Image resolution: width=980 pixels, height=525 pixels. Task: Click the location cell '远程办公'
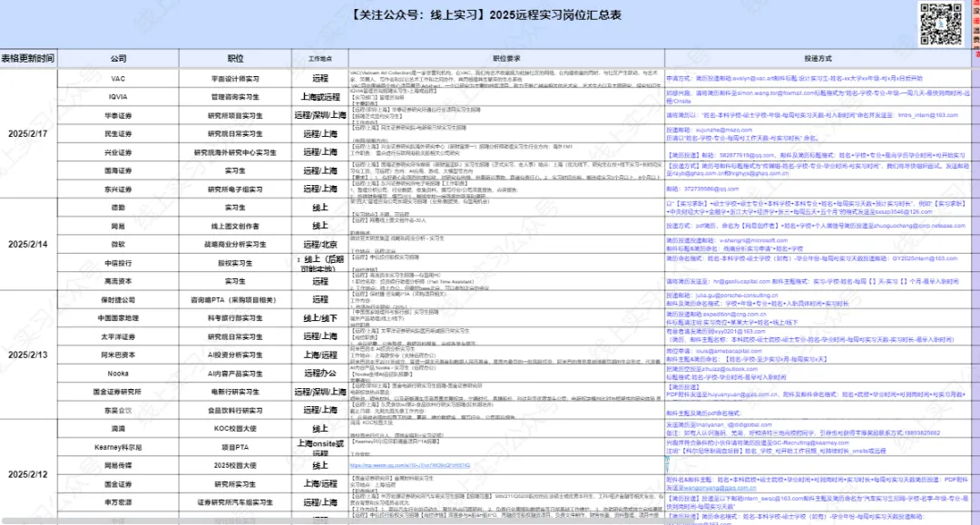pos(320,374)
